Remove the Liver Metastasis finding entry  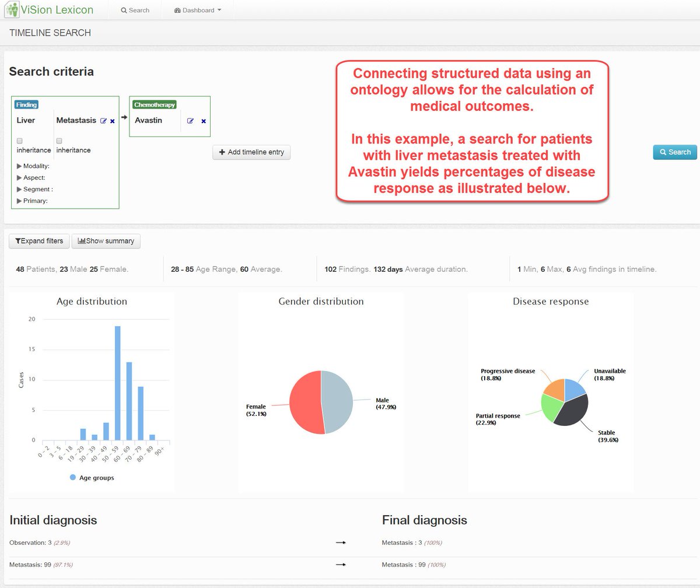[x=113, y=121]
